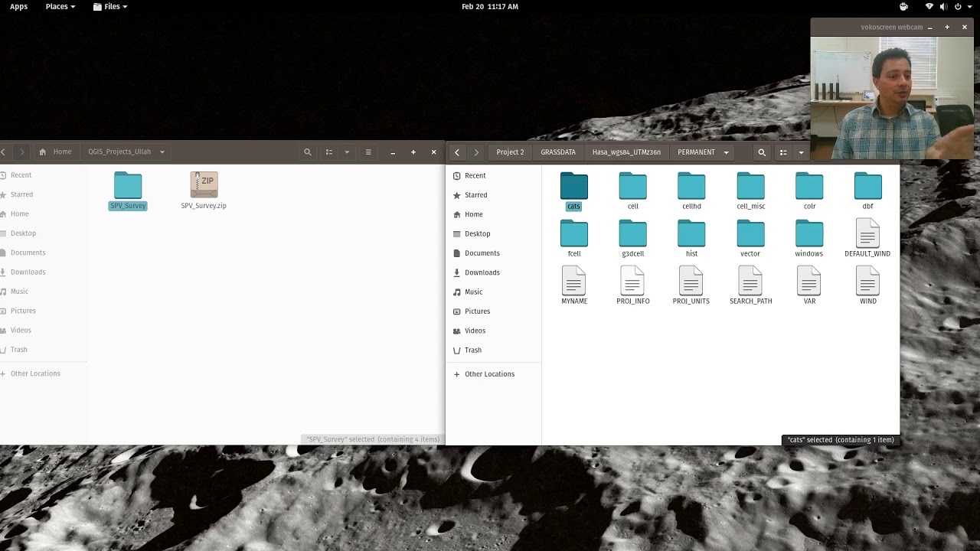Go forward in the PERMANENT window
The width and height of the screenshot is (980, 551).
pos(476,152)
